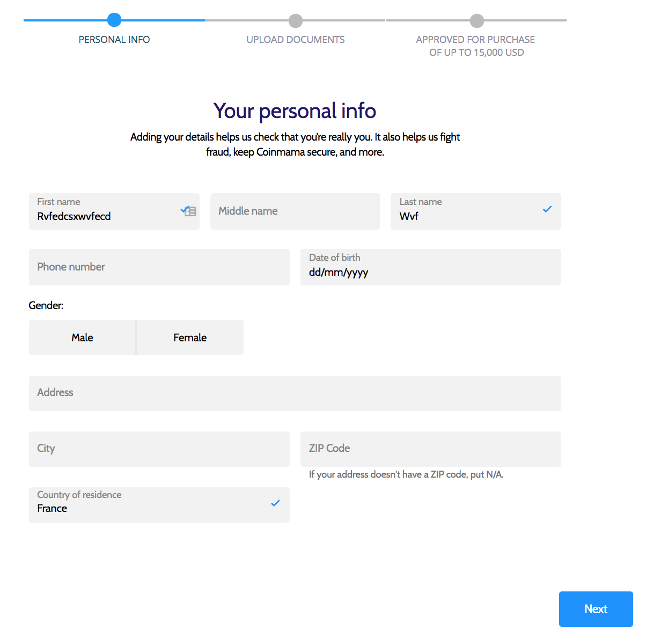This screenshot has width=646, height=644.
Task: Click the checkmark beside France
Action: 276,503
